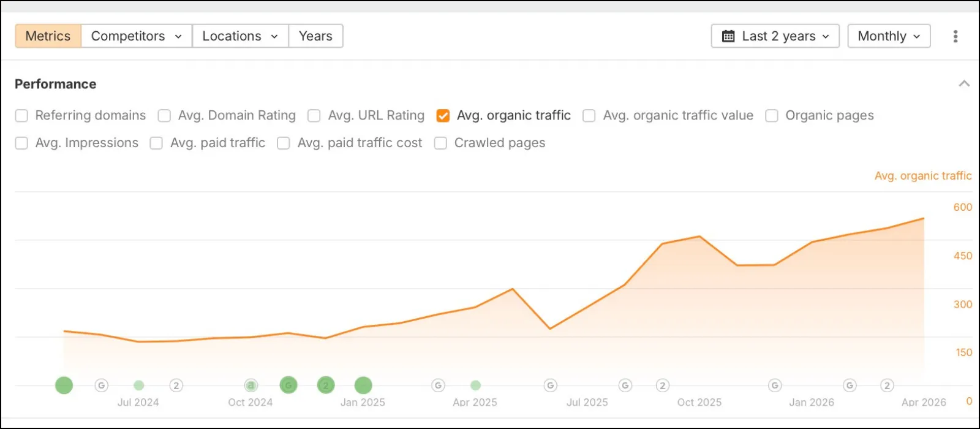Enable the Crawled pages checkbox

click(x=440, y=143)
